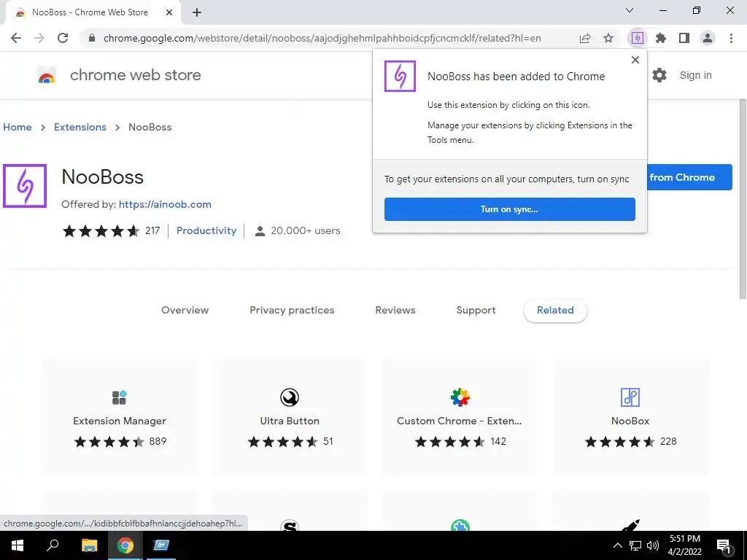The image size is (747, 560).
Task: Click the Chrome taskbar icon
Action: pyautogui.click(x=125, y=545)
